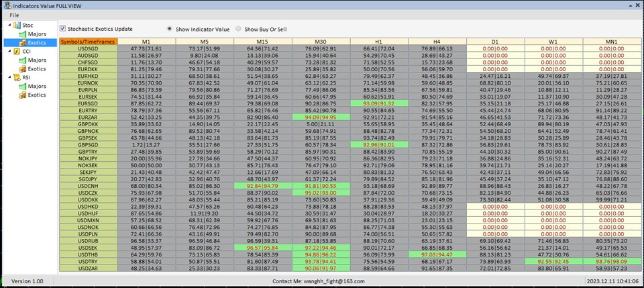Select Exotics under RSI
The height and width of the screenshot is (288, 644).
[36, 95]
